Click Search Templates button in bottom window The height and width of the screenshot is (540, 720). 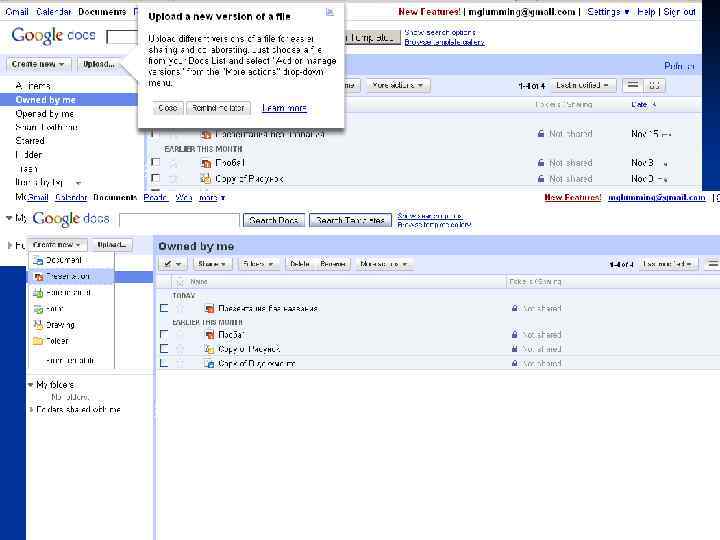point(350,220)
